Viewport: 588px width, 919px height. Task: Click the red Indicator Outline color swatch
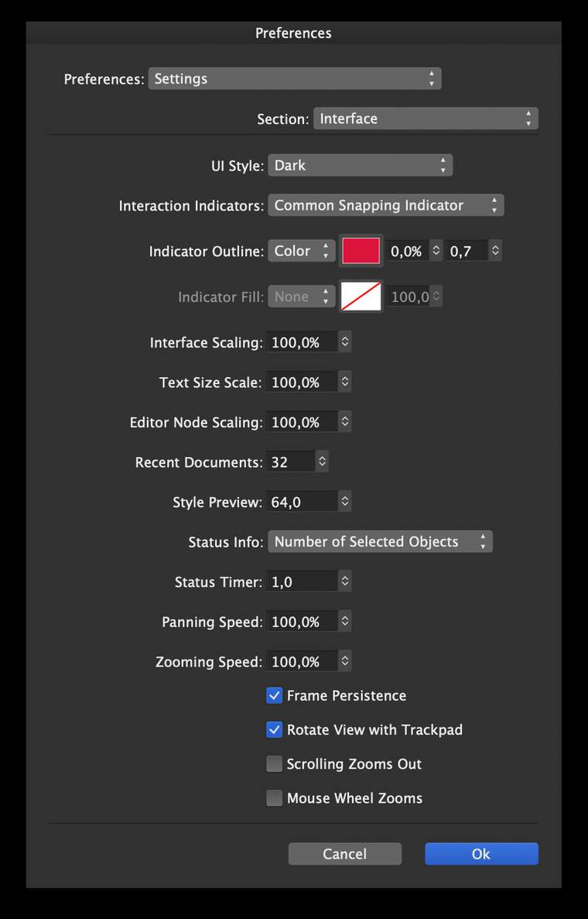coord(361,251)
